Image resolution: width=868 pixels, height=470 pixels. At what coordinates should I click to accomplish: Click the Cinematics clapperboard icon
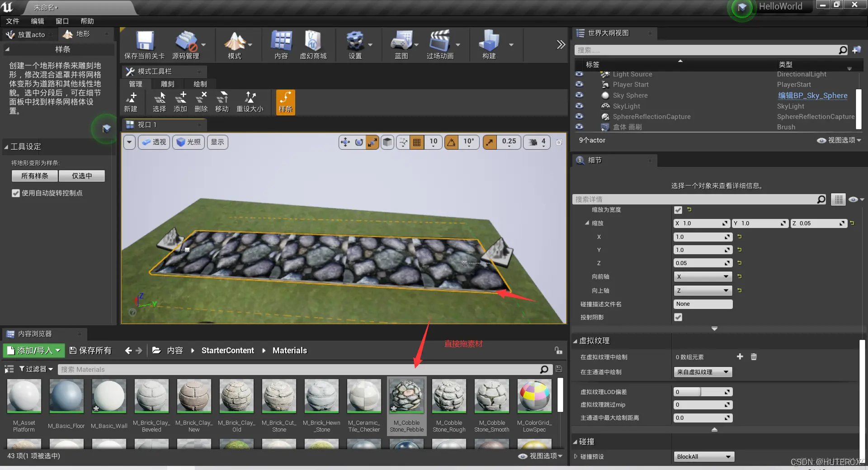pos(439,41)
